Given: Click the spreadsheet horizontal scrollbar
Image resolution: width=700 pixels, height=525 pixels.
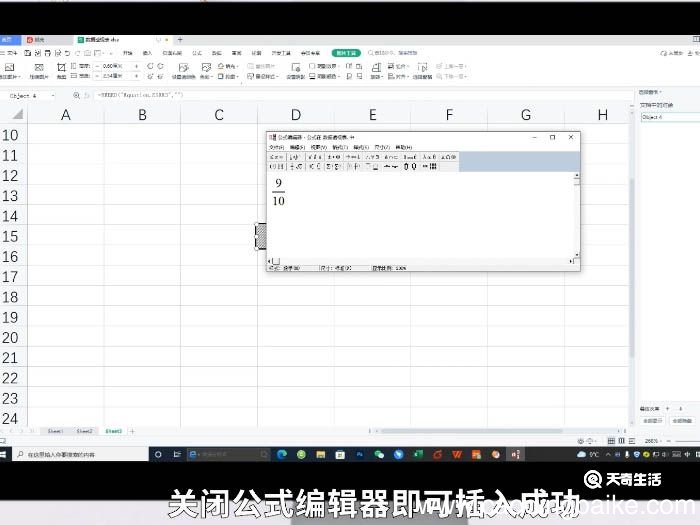Looking at the screenshot, I should 471,431.
